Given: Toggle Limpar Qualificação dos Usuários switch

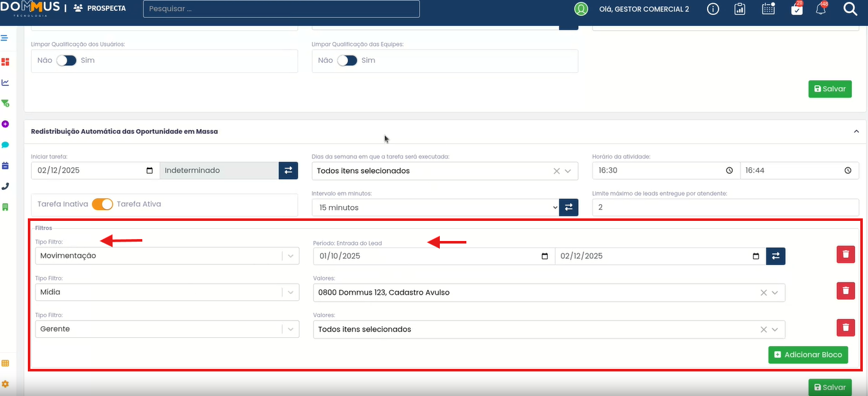Looking at the screenshot, I should (x=66, y=60).
